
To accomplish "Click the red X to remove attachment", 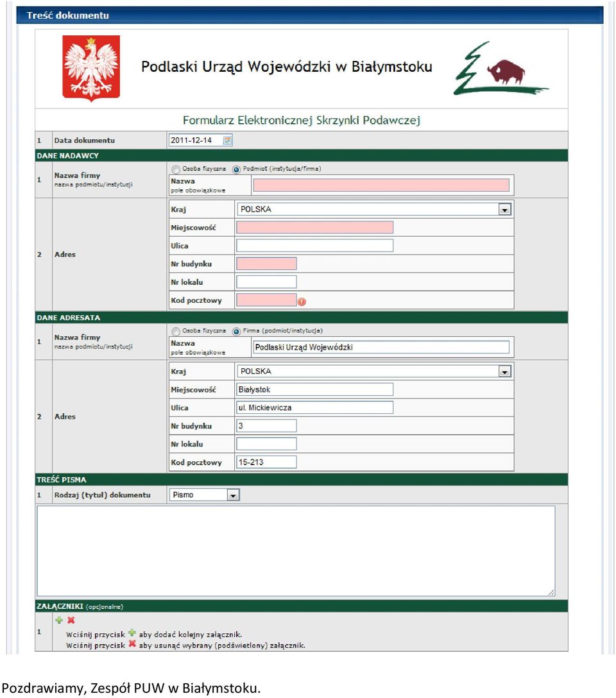I will pyautogui.click(x=71, y=620).
